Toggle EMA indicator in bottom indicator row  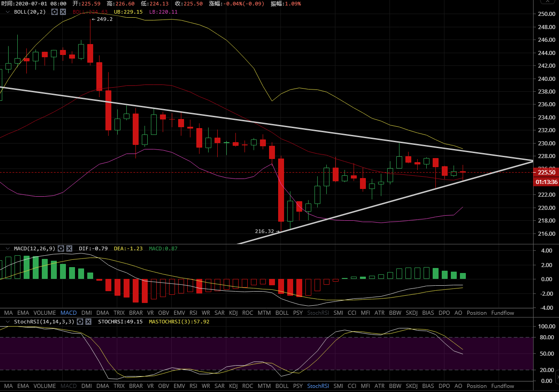pyautogui.click(x=23, y=386)
